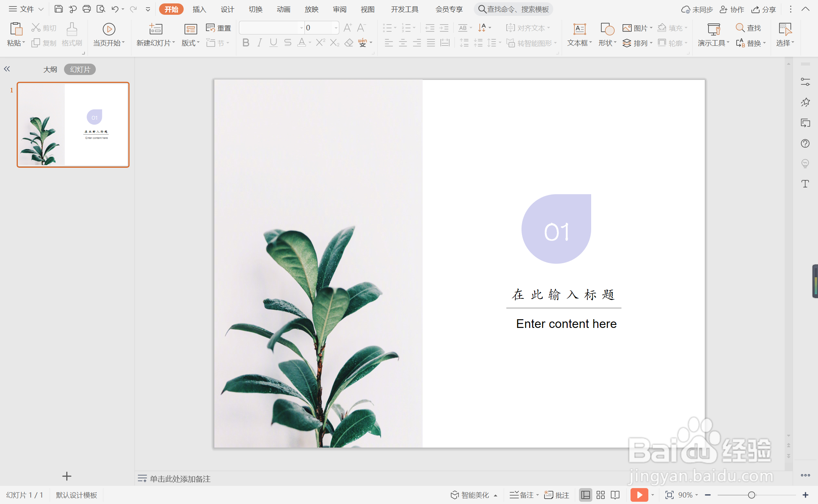Insert a Text Box (文本框)
This screenshot has height=504, width=818.
tap(579, 35)
